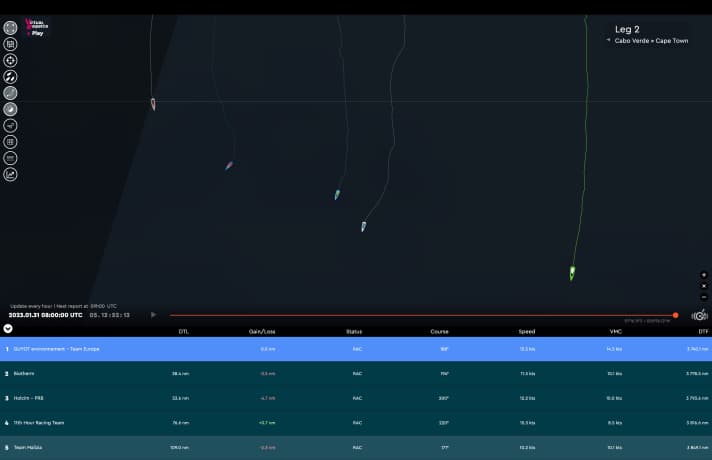Toggle the wind display icon in toolbar
This screenshot has width=712, height=460.
coord(10,76)
